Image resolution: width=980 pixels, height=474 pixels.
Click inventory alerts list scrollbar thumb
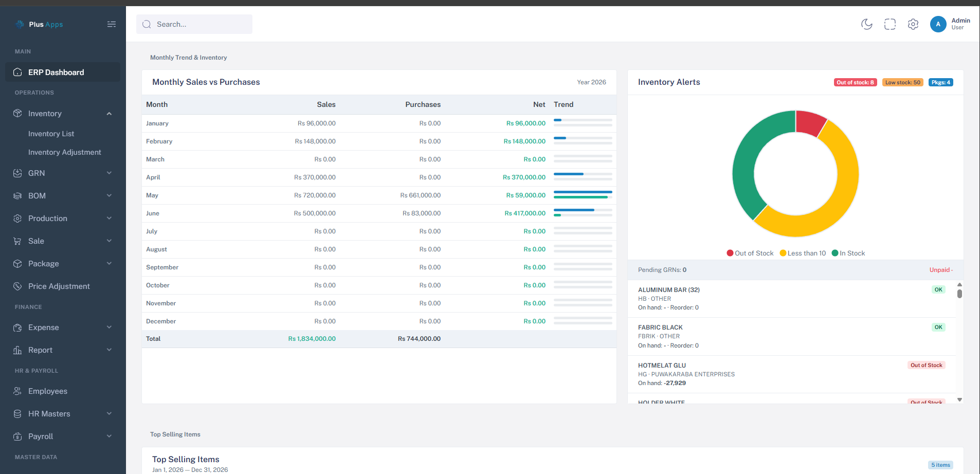[959, 294]
